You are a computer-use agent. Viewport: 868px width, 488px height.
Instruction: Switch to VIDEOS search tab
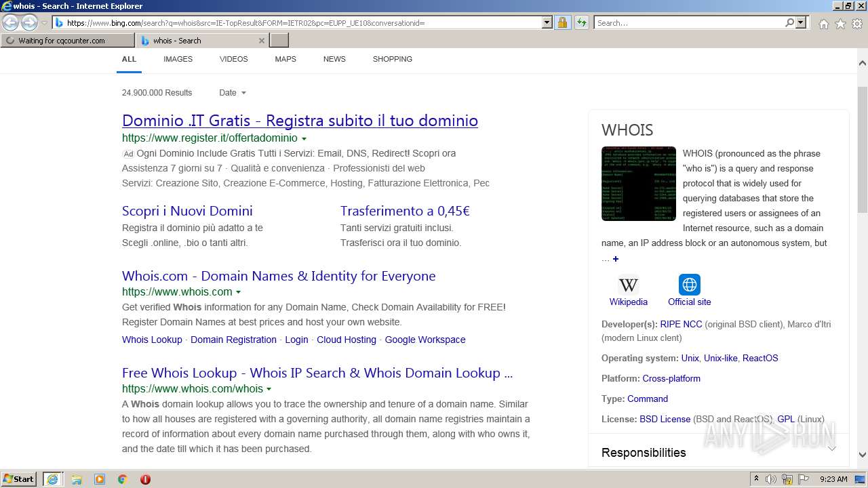click(x=233, y=59)
